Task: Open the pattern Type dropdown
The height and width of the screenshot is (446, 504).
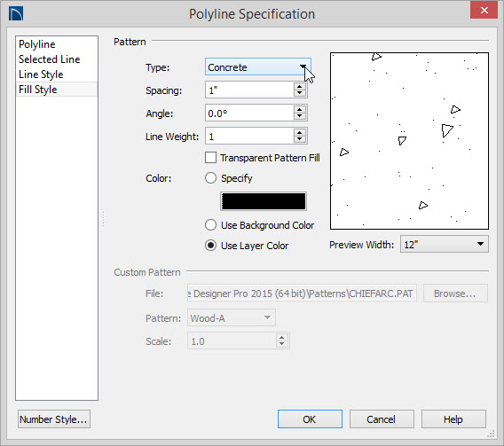Action: pos(258,67)
